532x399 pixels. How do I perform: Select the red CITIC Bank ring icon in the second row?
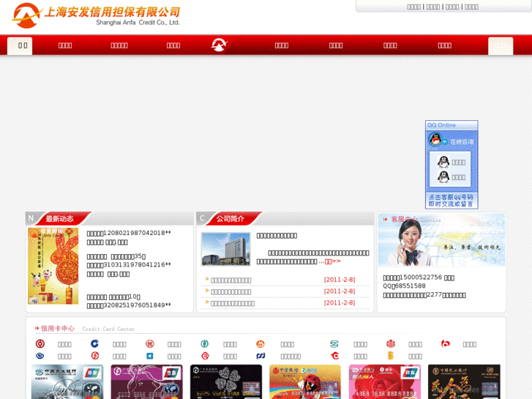click(x=205, y=356)
